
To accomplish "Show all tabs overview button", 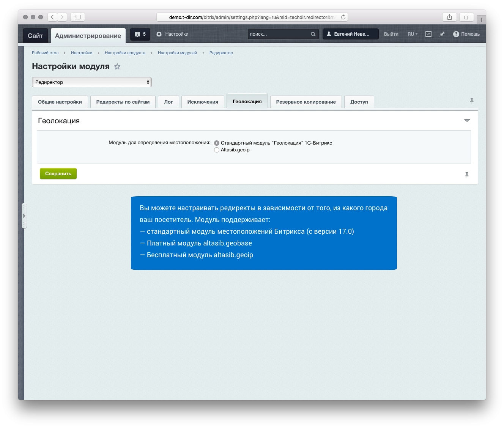I will pos(467,17).
